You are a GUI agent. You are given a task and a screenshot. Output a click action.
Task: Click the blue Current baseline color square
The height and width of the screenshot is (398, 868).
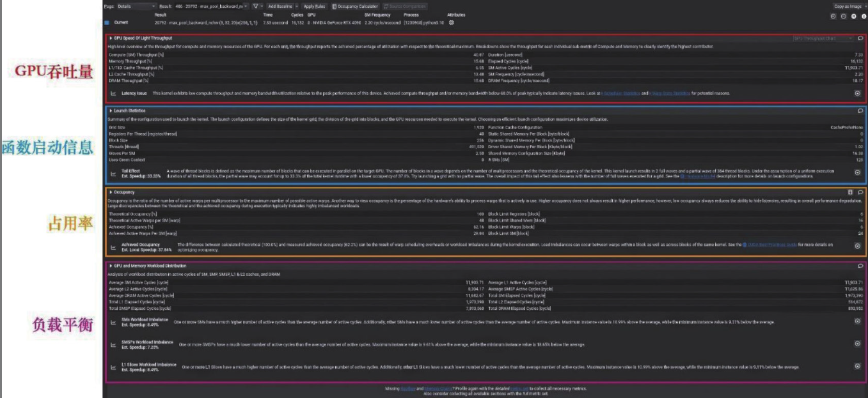point(107,22)
